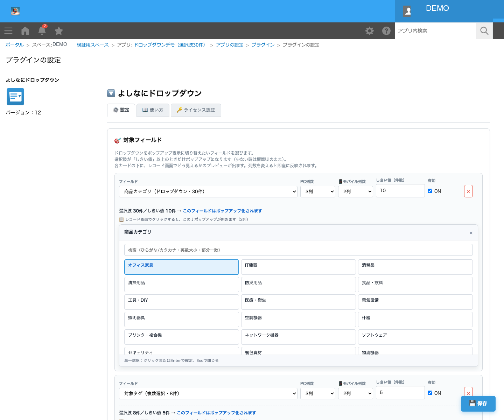Image resolution: width=504 pixels, height=420 pixels.
Task: Click the 保存 button
Action: (x=478, y=404)
